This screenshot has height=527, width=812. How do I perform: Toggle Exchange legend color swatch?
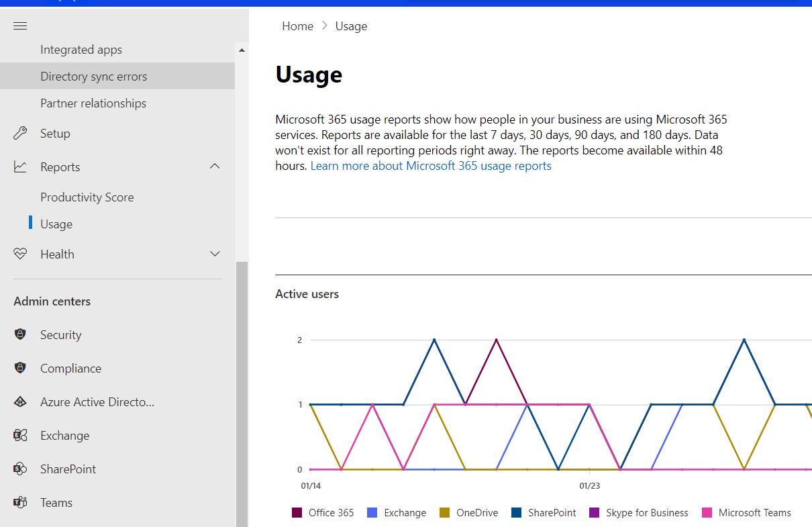(372, 513)
